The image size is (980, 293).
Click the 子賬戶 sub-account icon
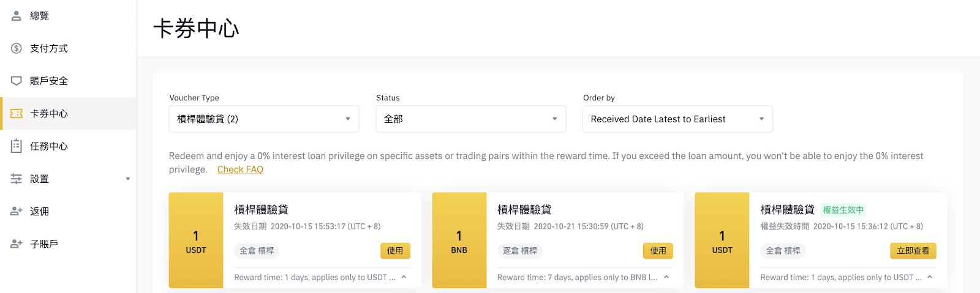[x=17, y=244]
